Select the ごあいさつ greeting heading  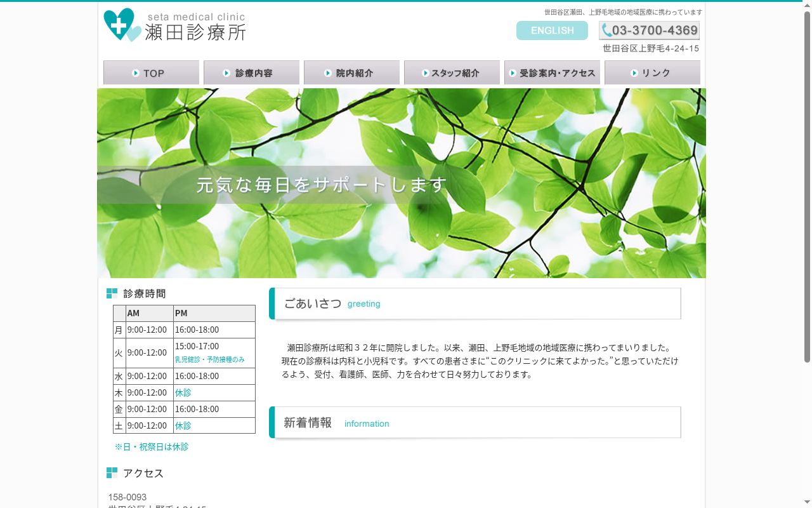(x=475, y=304)
